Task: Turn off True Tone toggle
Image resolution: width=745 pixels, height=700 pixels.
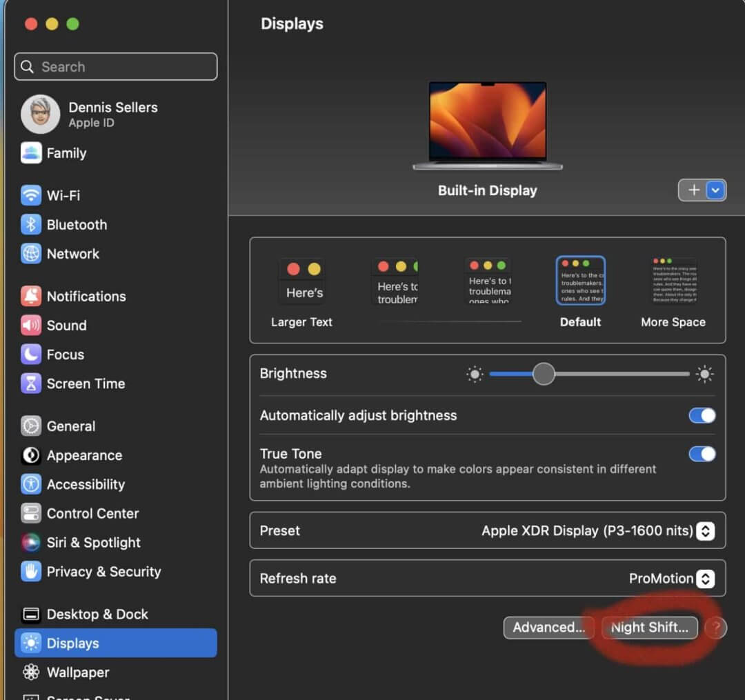Action: [x=702, y=454]
